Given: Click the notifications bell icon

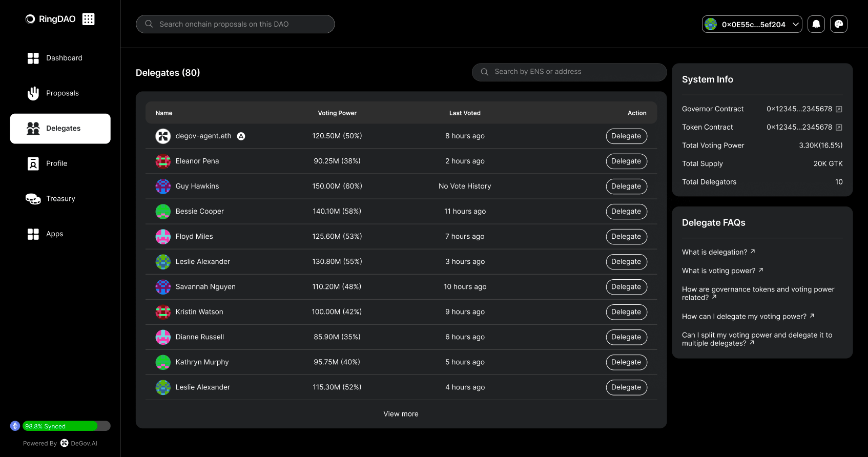Looking at the screenshot, I should 816,24.
